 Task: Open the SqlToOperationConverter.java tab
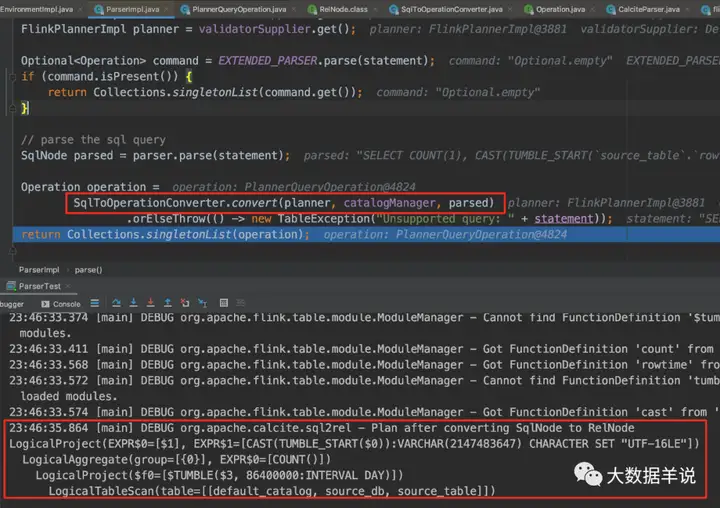(451, 9)
